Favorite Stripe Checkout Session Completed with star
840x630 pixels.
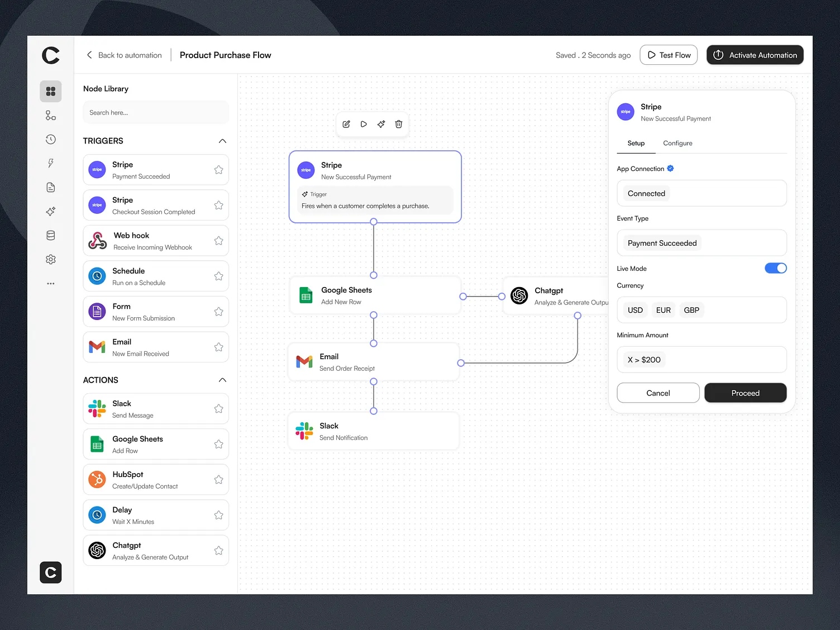point(218,205)
